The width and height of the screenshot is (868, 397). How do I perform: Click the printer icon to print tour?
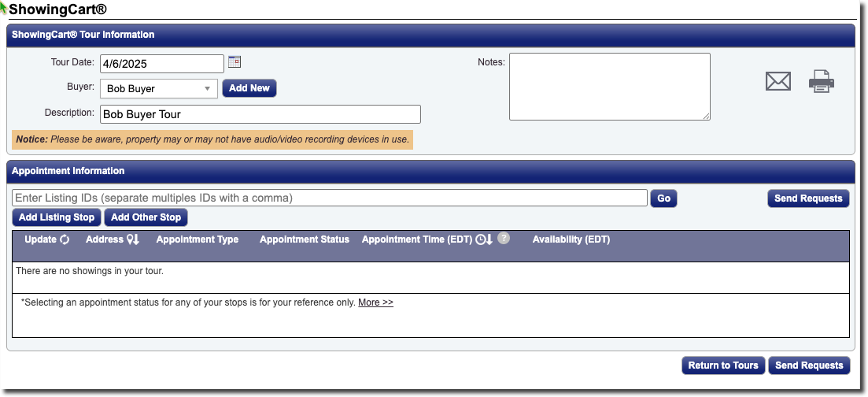click(x=821, y=81)
